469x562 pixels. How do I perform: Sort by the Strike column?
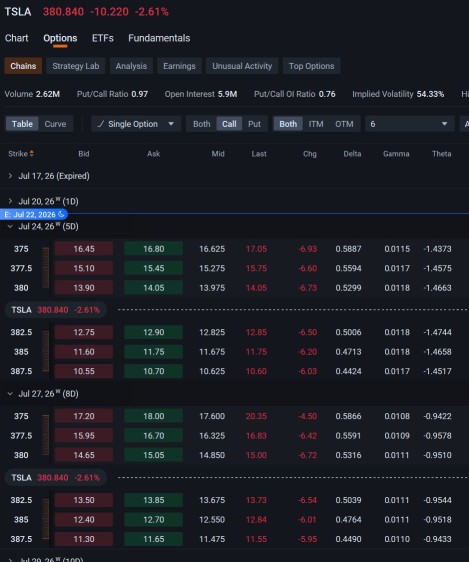pos(21,154)
